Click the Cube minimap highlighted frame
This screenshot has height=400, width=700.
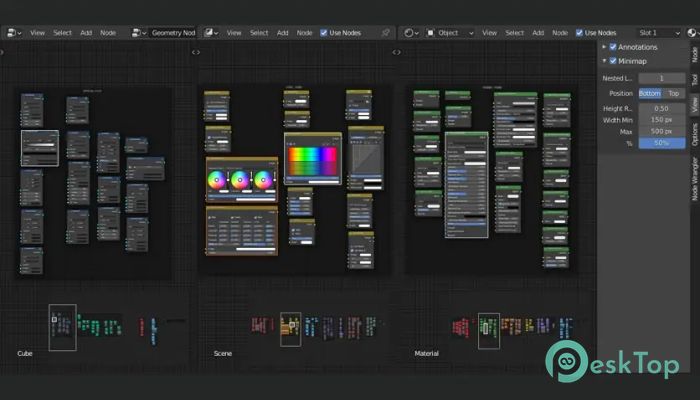(x=62, y=327)
